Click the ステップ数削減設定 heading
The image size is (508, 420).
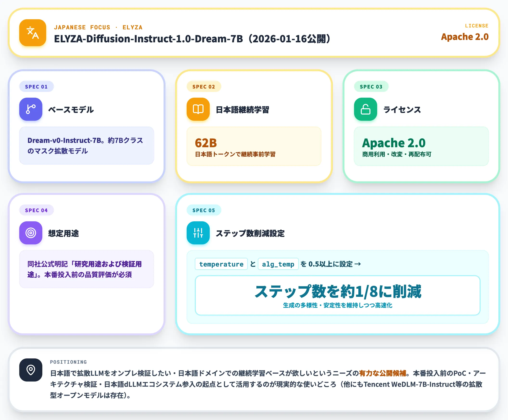(250, 233)
